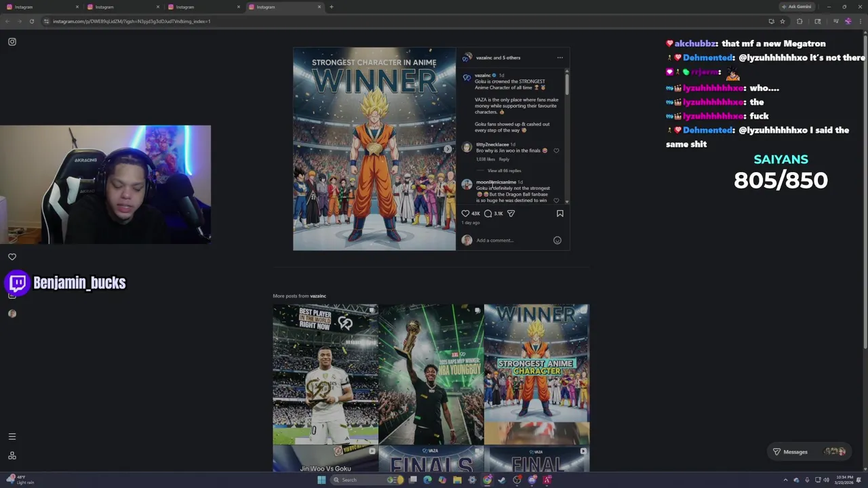Screen dimensions: 868x488
Task: Open the emoji picker in the comment box
Action: 557,240
